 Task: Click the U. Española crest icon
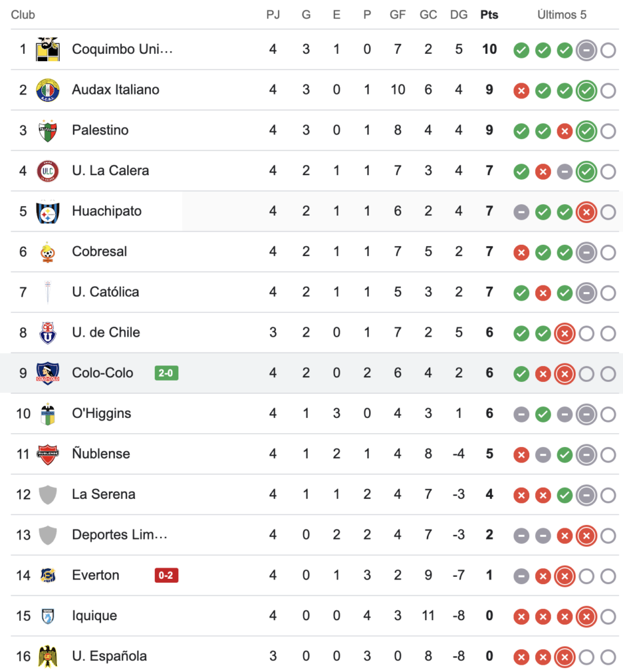pos(48,656)
